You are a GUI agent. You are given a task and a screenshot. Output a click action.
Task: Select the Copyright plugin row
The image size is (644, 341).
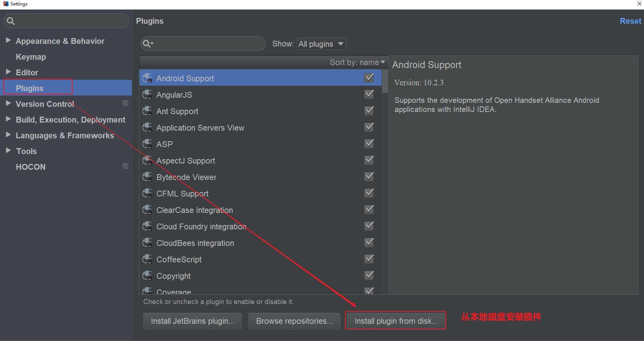[x=260, y=276]
